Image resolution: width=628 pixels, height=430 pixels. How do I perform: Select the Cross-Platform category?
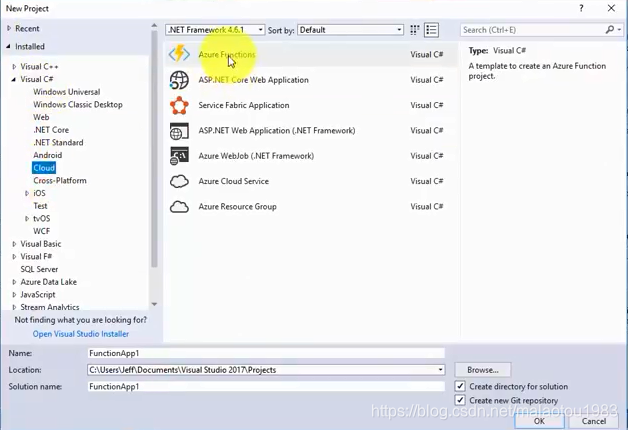[60, 181]
